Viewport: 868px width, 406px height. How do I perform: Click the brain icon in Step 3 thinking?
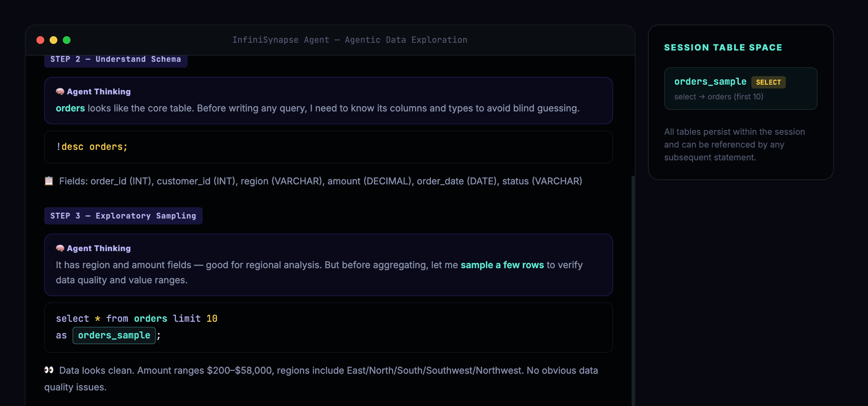pos(60,248)
